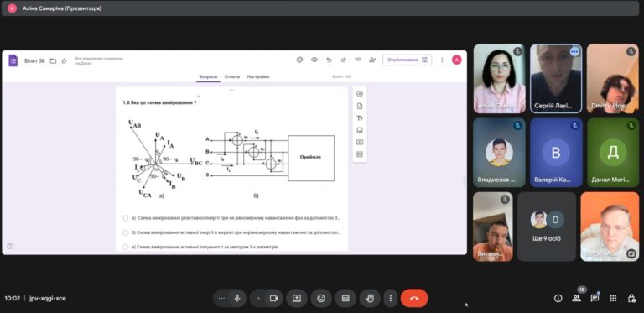Viewport: 644px width, 313px height.
Task: Copy the form link with the link icon
Action: [x=358, y=60]
